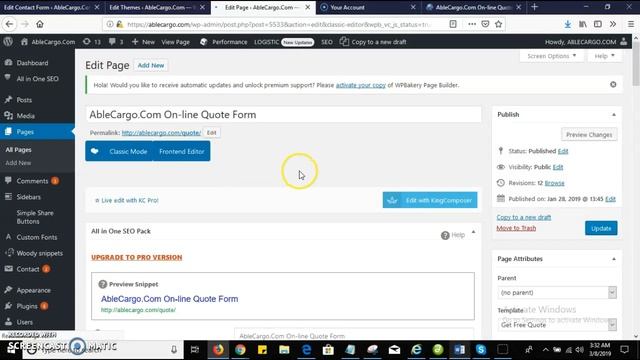Open the Upgrade to Pro Version link
Image resolution: width=640 pixels, height=360 pixels.
[137, 257]
